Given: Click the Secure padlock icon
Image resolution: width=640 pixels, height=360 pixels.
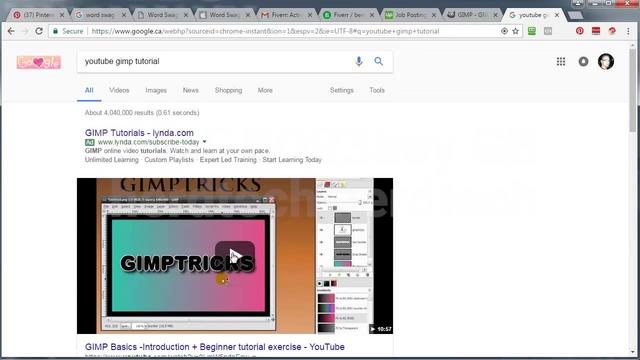Looking at the screenshot, I should (56, 31).
